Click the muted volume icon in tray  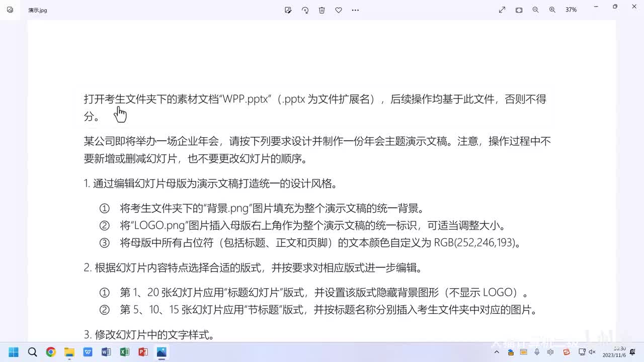point(592,352)
